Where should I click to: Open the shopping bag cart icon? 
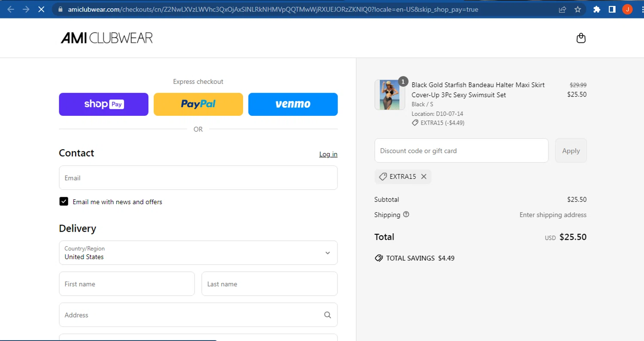[x=581, y=38]
